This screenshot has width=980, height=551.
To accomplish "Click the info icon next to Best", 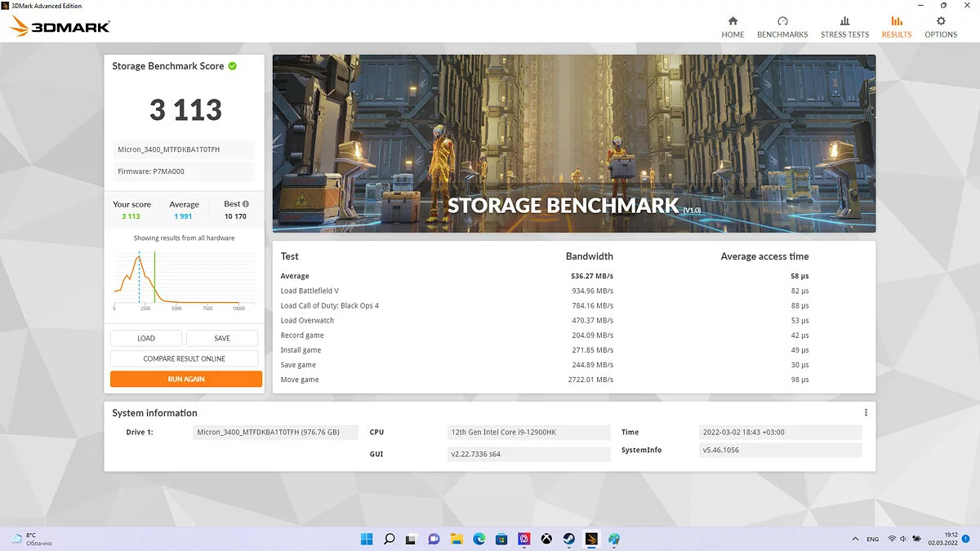I will click(246, 204).
